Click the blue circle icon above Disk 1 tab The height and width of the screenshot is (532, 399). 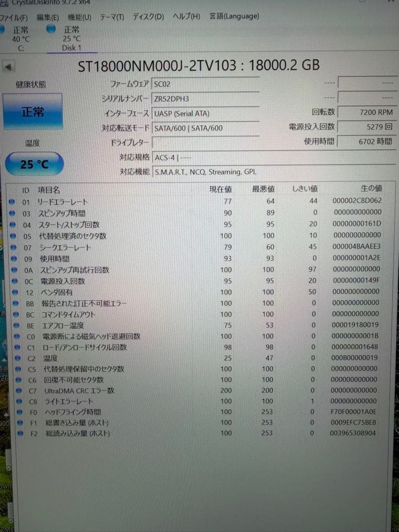51,29
